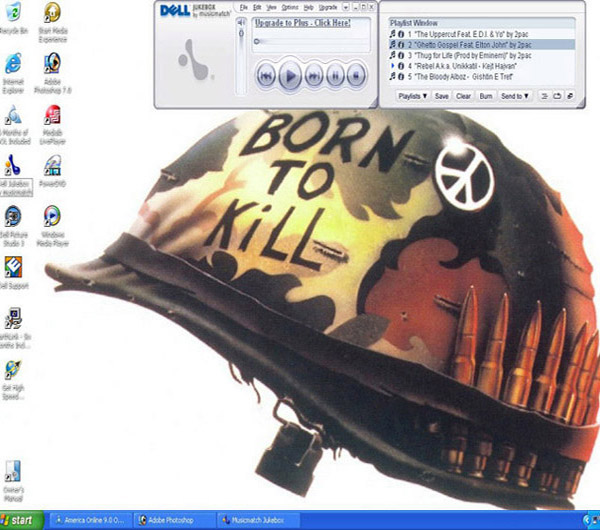Clear the playlist with Clear button
The width and height of the screenshot is (600, 530).
[463, 96]
